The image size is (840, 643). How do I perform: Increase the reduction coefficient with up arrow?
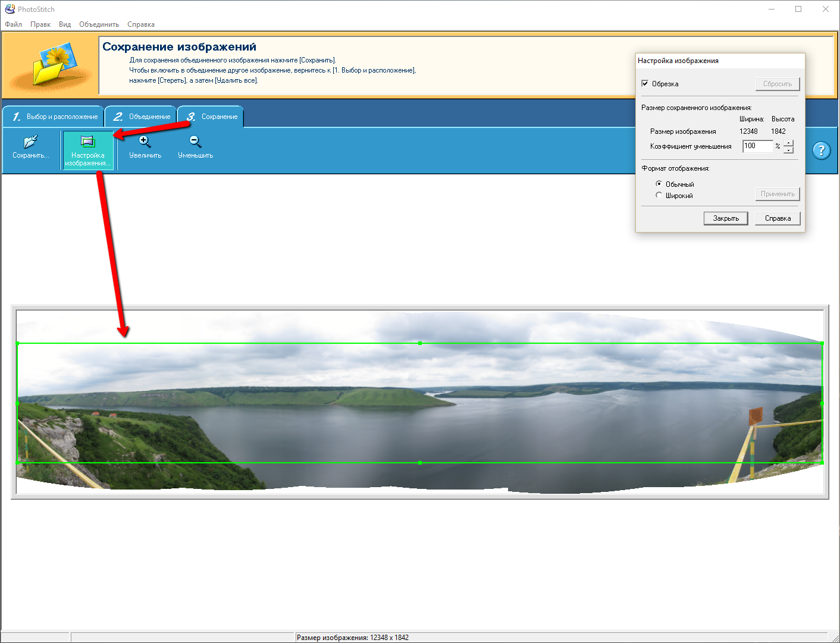point(788,143)
